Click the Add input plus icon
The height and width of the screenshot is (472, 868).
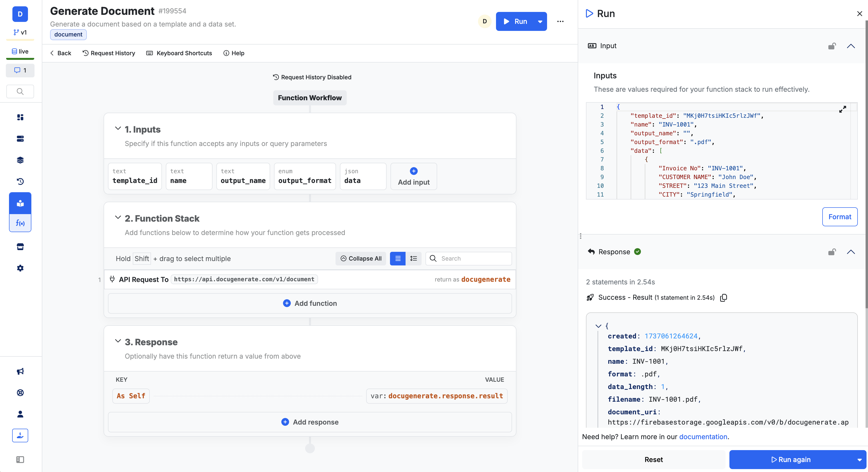click(414, 171)
